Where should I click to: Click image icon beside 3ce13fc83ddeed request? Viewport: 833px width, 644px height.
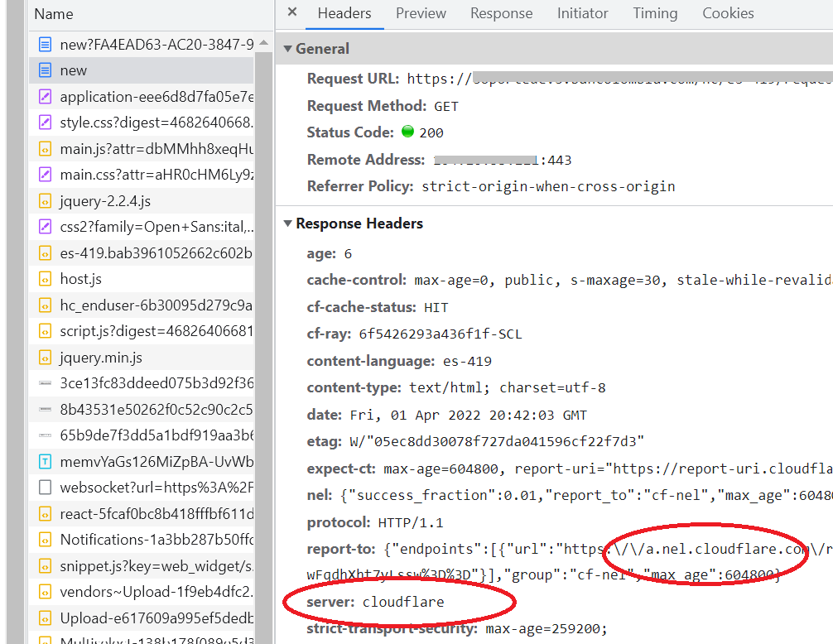point(45,383)
